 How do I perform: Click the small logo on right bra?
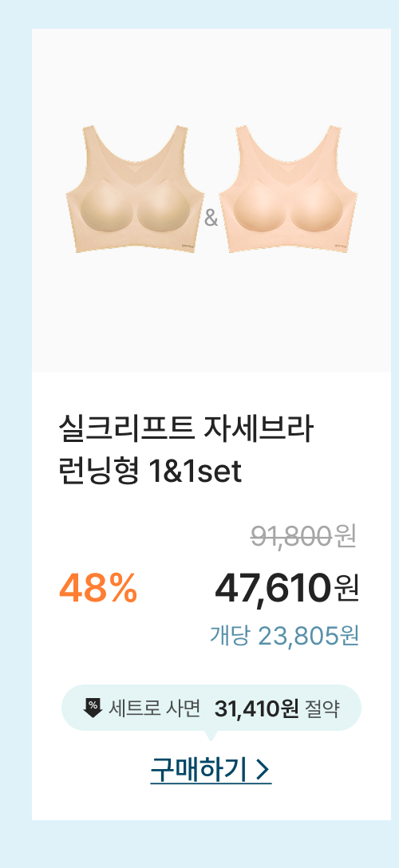[342, 245]
